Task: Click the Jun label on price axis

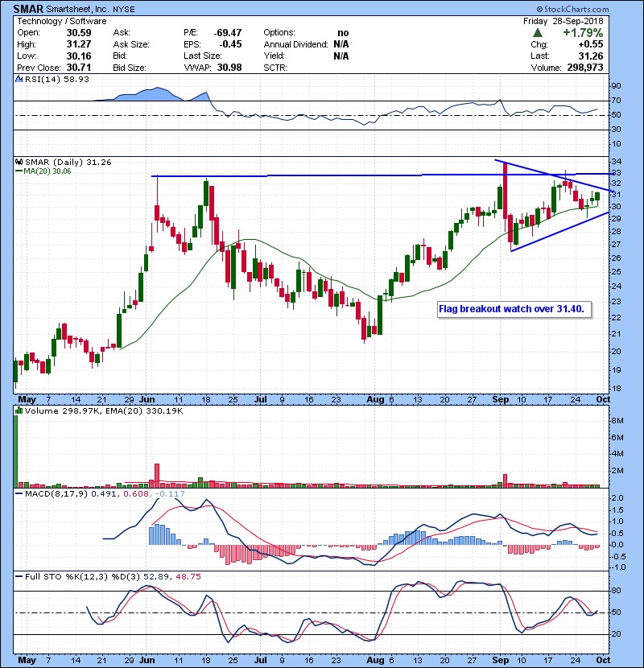Action: pyautogui.click(x=147, y=400)
